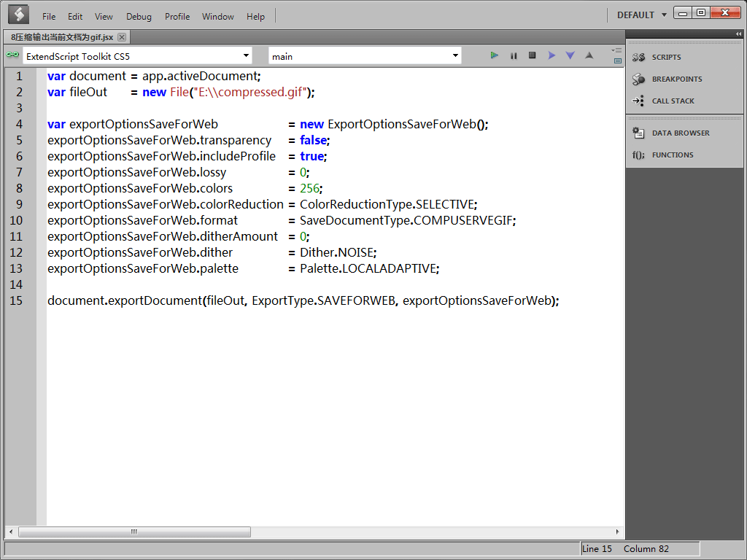747x560 pixels.
Task: Close the gif.jsx document tab
Action: point(122,37)
